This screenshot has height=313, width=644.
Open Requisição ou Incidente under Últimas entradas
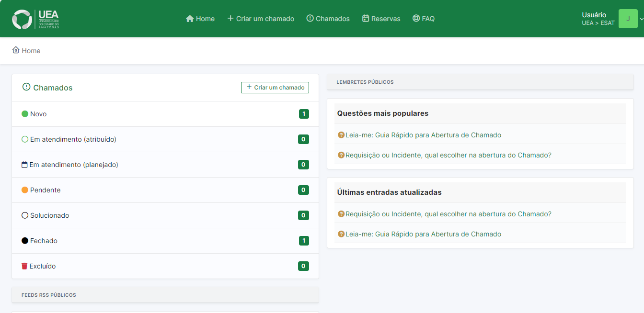(448, 214)
